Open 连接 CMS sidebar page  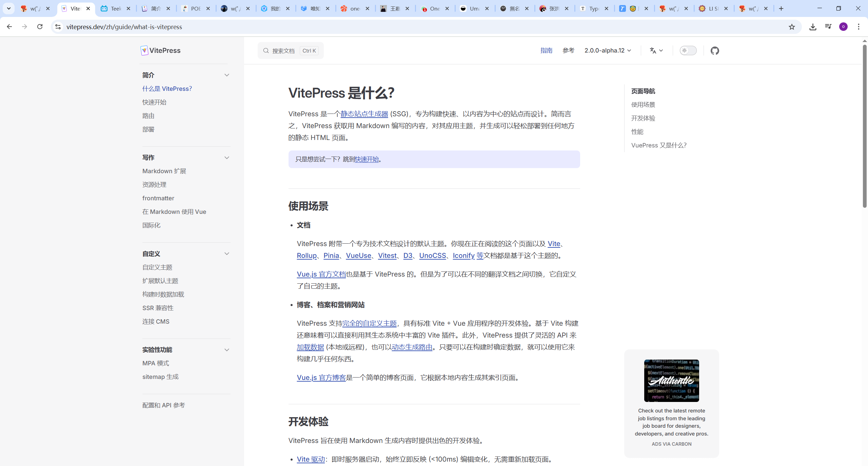click(156, 321)
